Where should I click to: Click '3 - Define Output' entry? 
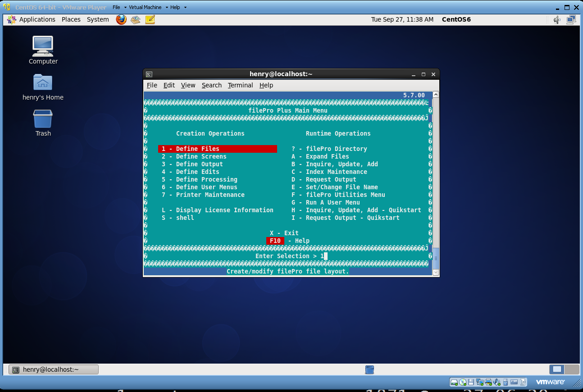coord(192,164)
